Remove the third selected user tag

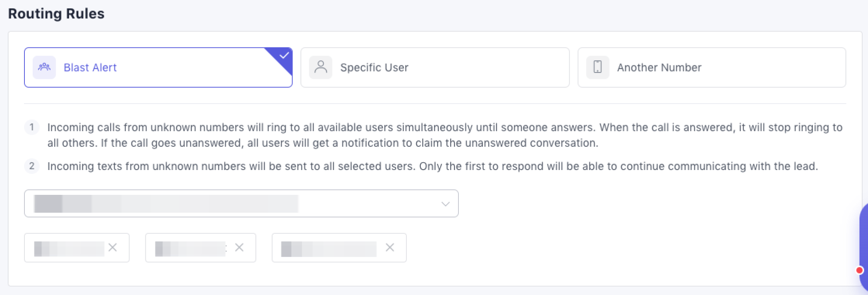pos(390,247)
